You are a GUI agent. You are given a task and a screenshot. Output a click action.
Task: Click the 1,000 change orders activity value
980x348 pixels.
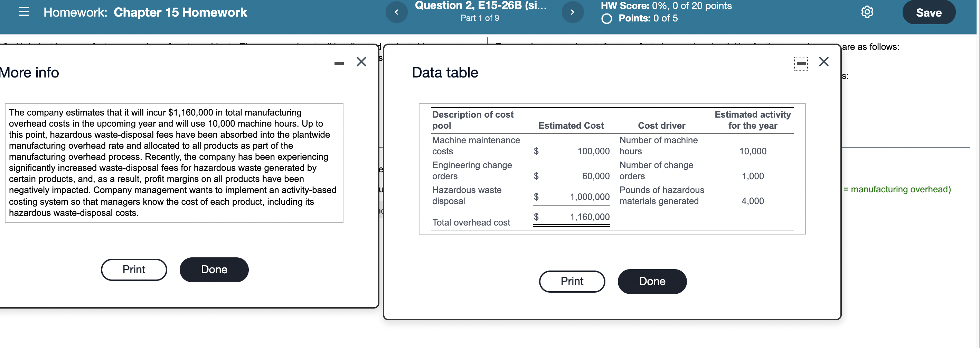(753, 176)
